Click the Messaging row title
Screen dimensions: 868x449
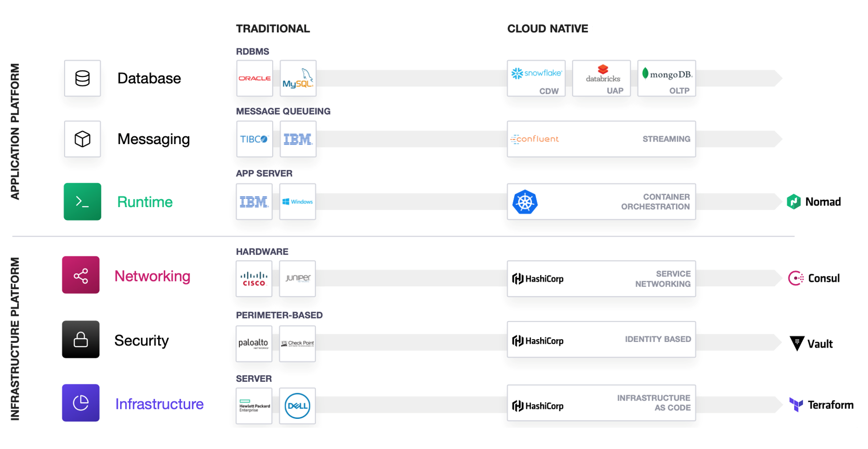tap(154, 139)
